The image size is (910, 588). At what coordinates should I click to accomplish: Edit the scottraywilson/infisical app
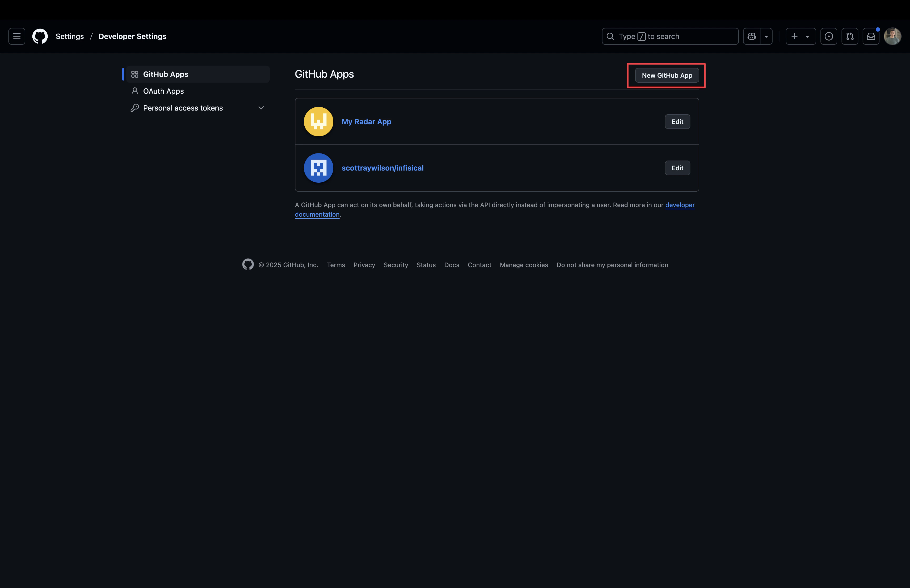[677, 168]
